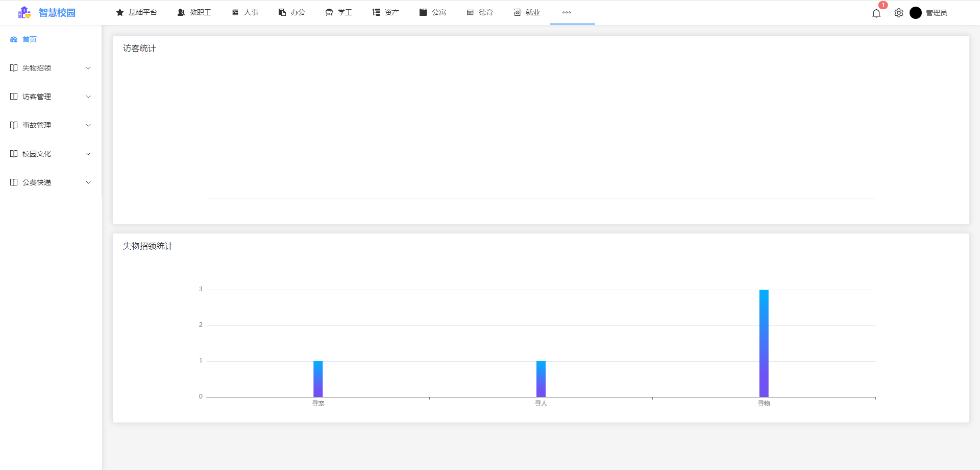
Task: Select the 资产 module icon
Action: (376, 12)
